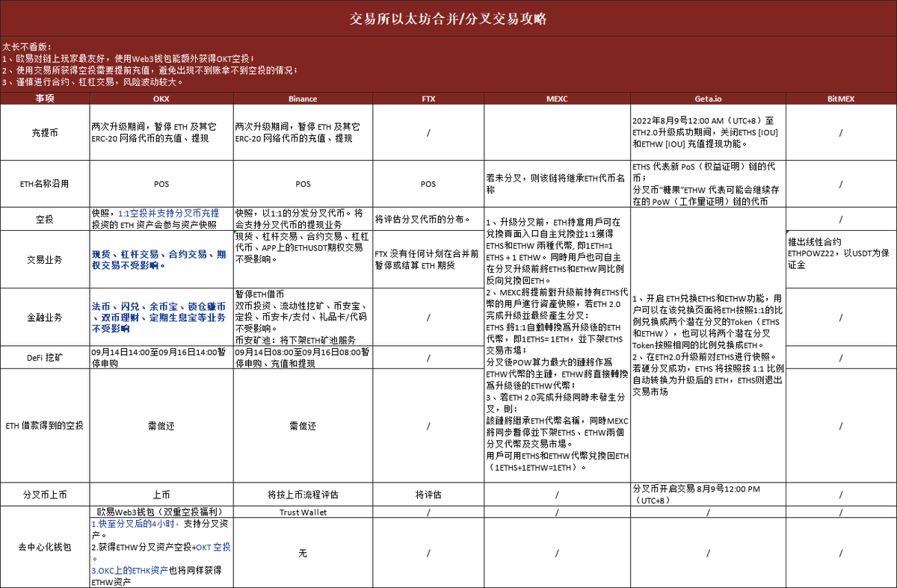Image resolution: width=897 pixels, height=588 pixels.
Task: Click MEXC's cell 若未分叉，则该链将继承ETH代币名称
Action: pos(557,184)
